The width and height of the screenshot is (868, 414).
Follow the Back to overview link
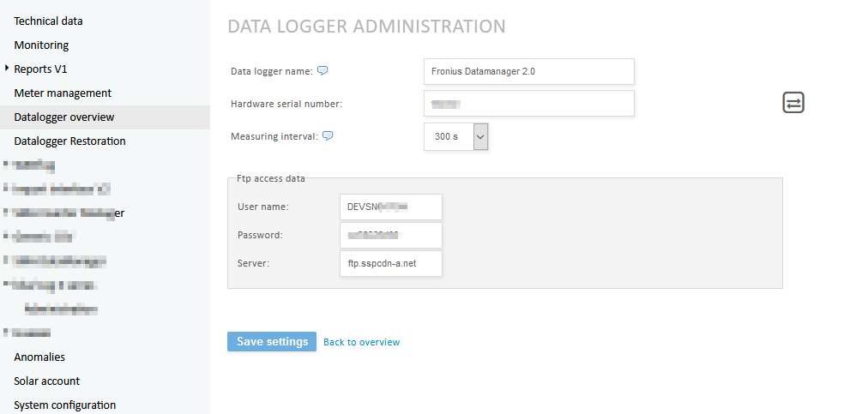coord(361,342)
